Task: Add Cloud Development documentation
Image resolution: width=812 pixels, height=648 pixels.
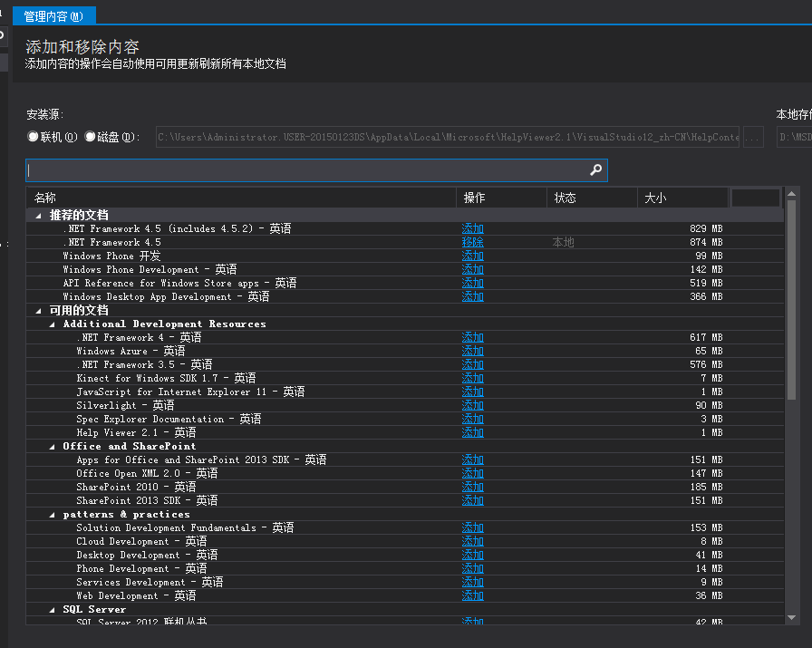Action: click(472, 541)
